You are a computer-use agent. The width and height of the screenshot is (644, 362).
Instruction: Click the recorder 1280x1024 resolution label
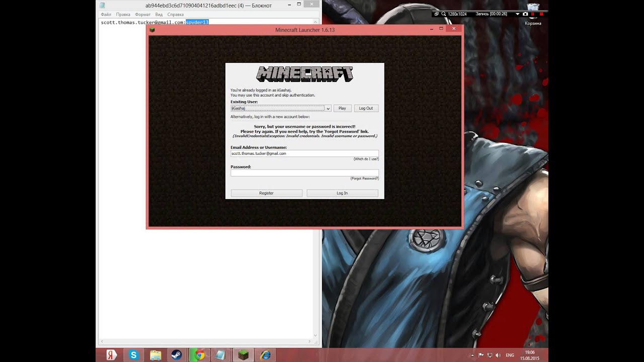pos(458,14)
